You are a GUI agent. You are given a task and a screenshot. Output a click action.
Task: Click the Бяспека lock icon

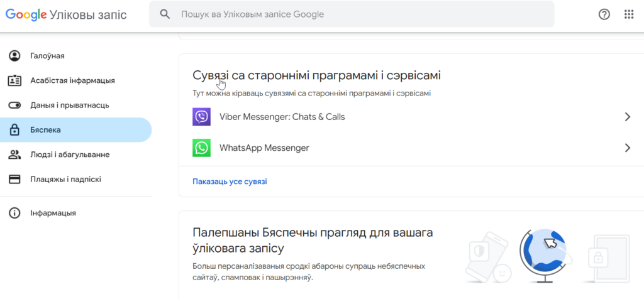[15, 130]
